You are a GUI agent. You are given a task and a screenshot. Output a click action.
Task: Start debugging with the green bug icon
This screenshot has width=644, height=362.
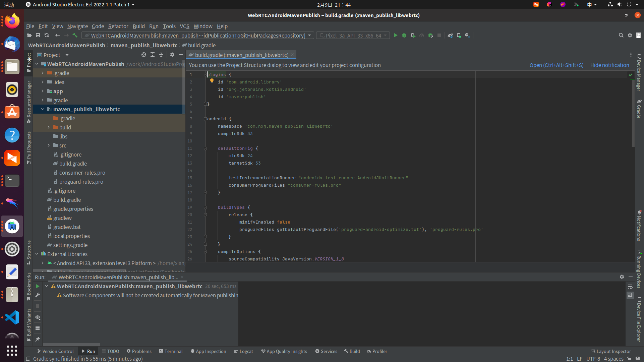click(x=404, y=35)
